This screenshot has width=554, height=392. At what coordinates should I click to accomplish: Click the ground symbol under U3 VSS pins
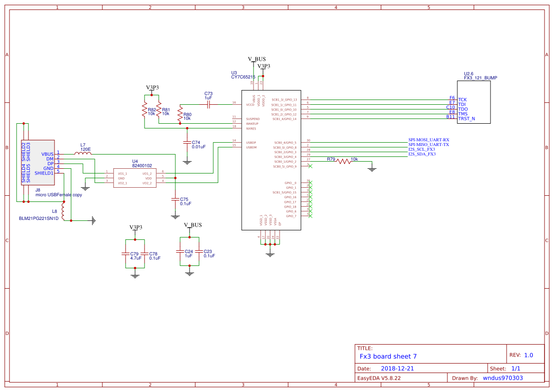270,254
